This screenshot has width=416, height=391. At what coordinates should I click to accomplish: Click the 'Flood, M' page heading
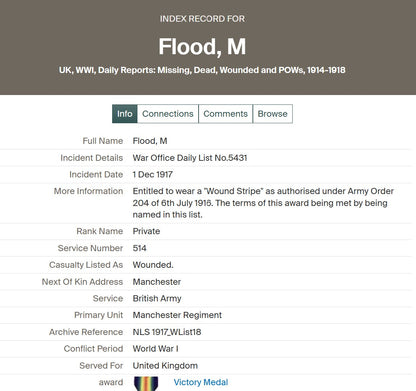tap(202, 47)
